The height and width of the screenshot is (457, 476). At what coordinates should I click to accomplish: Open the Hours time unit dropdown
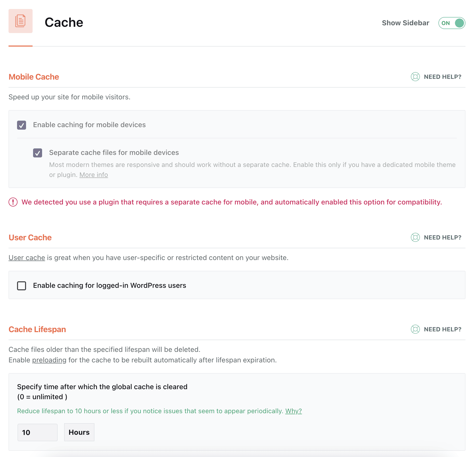(x=79, y=432)
